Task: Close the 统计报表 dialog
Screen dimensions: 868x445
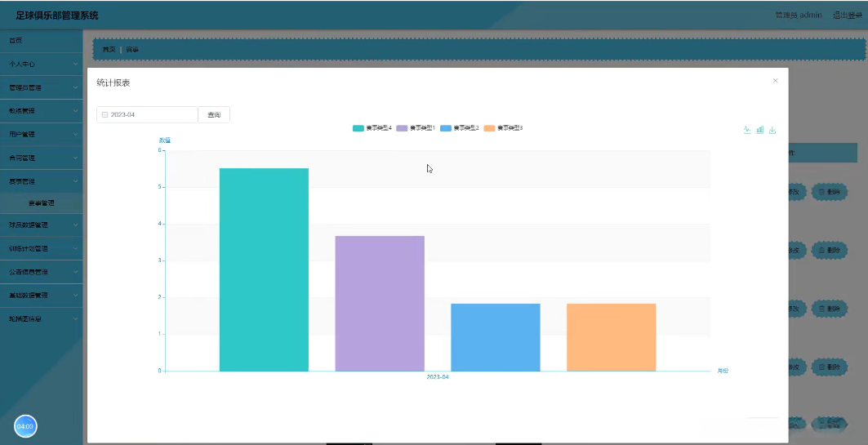Action: (775, 81)
